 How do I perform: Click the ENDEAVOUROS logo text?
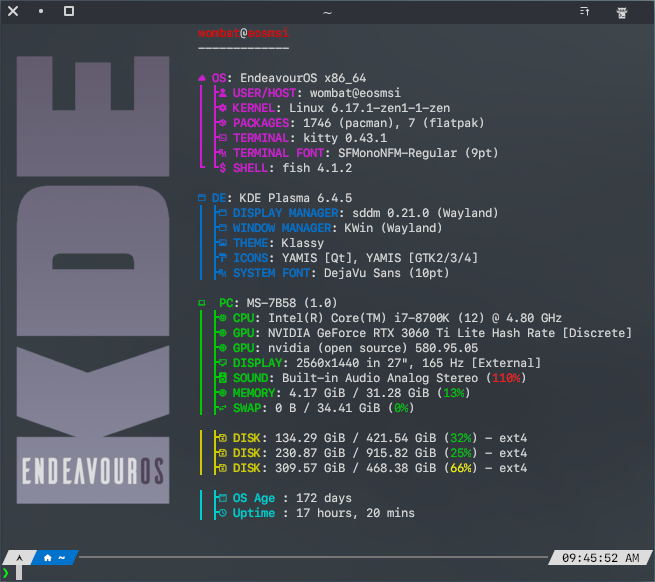coord(92,469)
